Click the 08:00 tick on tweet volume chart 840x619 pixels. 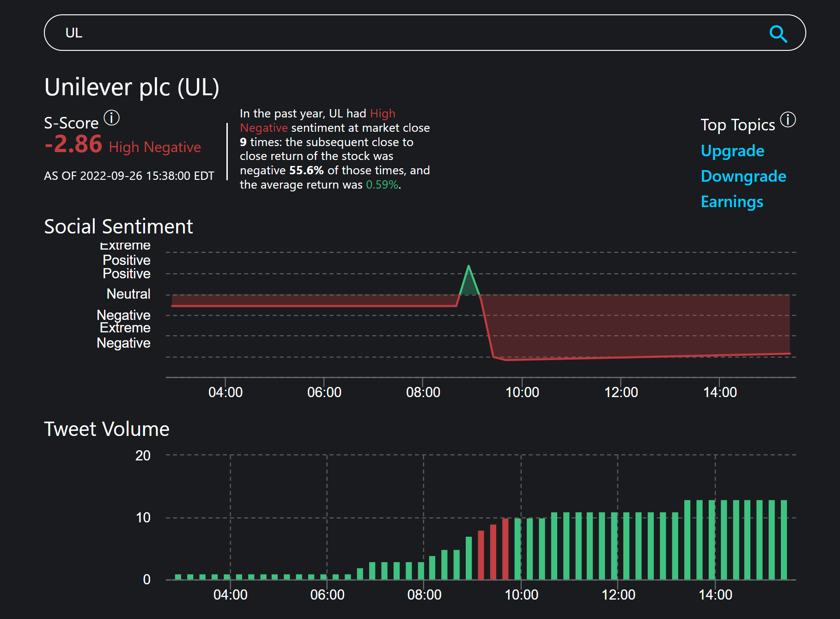[424, 594]
